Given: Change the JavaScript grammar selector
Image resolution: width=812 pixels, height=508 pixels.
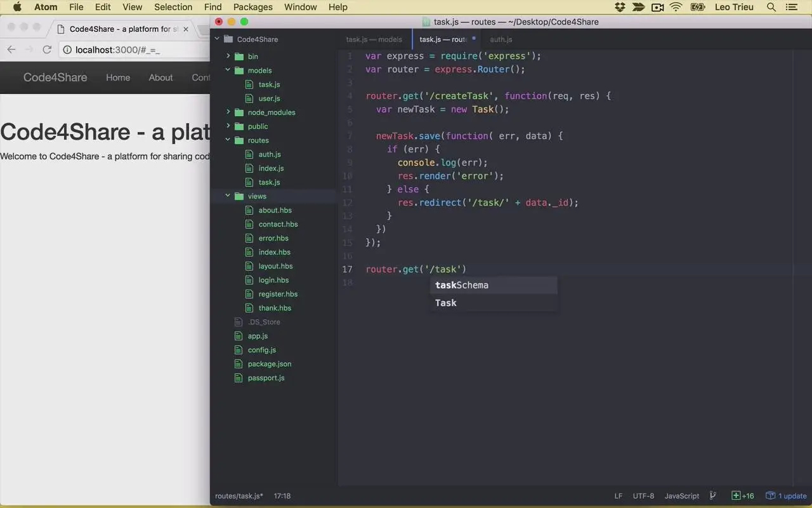Looking at the screenshot, I should click(681, 496).
